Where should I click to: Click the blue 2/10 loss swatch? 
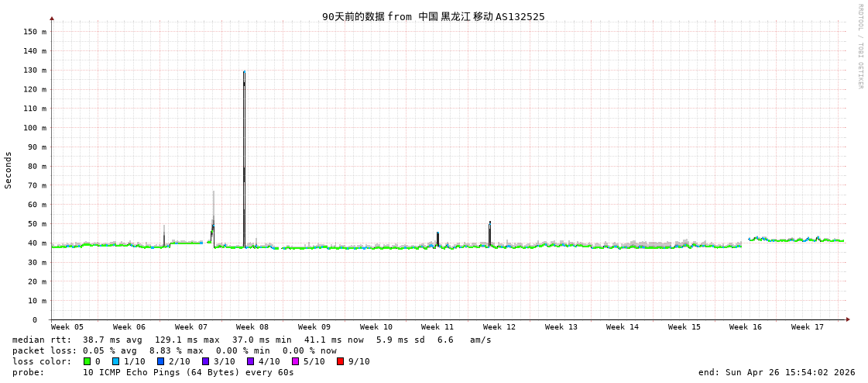point(160,361)
